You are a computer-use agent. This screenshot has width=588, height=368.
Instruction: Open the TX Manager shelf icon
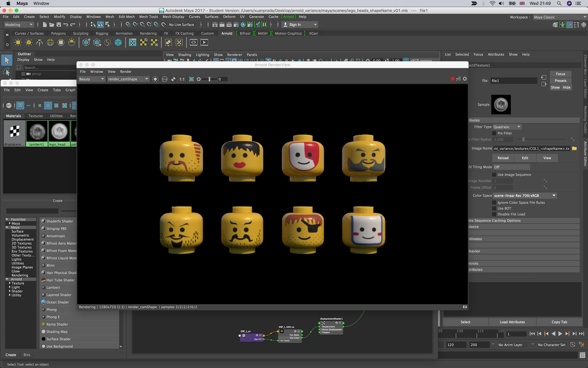(133, 42)
